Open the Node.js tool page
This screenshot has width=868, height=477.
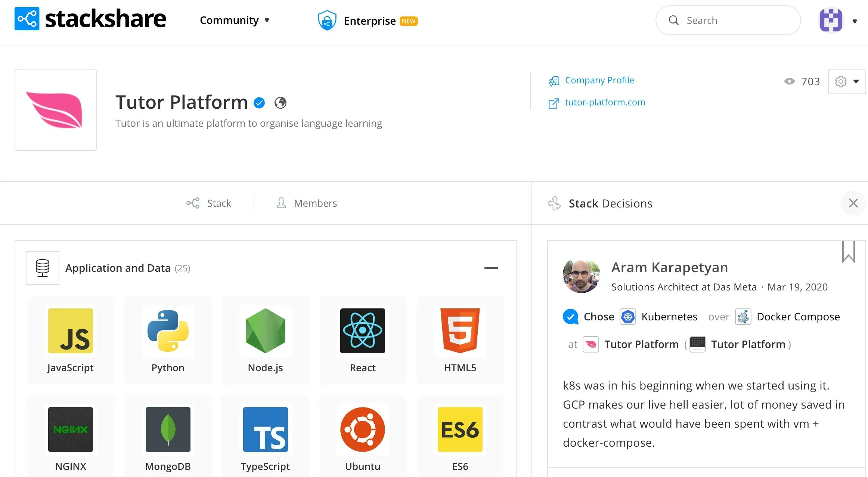coord(265,331)
